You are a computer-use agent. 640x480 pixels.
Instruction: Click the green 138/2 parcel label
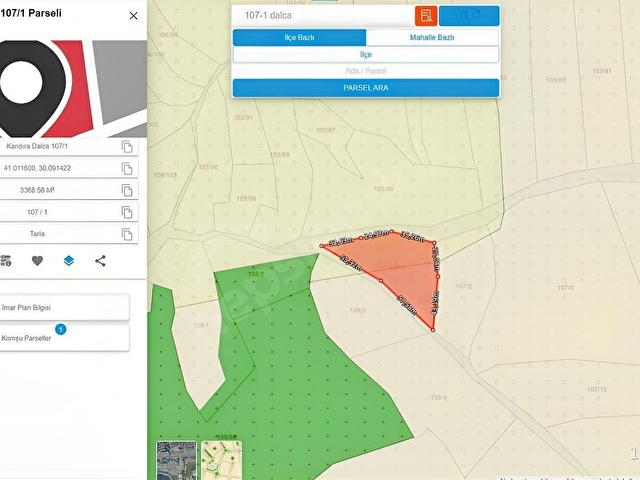(256, 274)
